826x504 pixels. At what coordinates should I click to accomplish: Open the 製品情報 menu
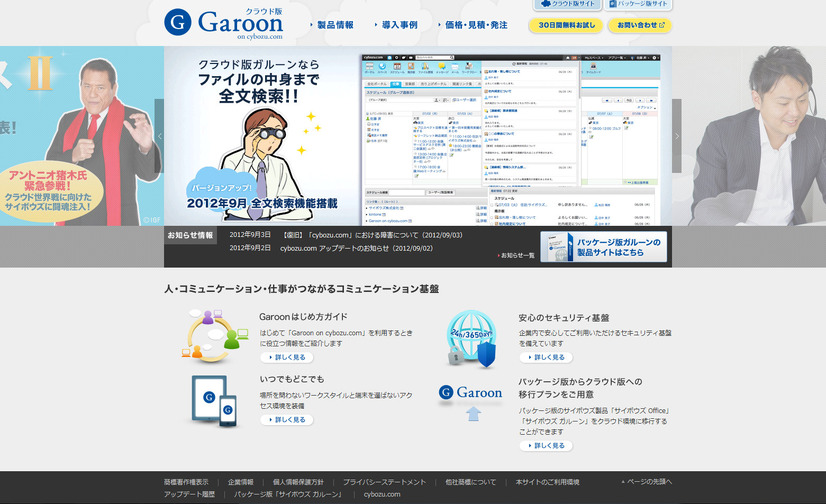(332, 25)
